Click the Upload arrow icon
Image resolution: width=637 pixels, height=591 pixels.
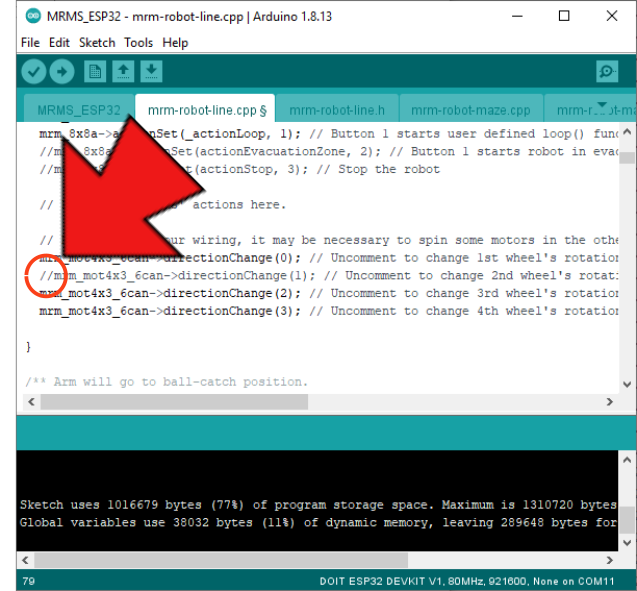pyautogui.click(x=62, y=71)
